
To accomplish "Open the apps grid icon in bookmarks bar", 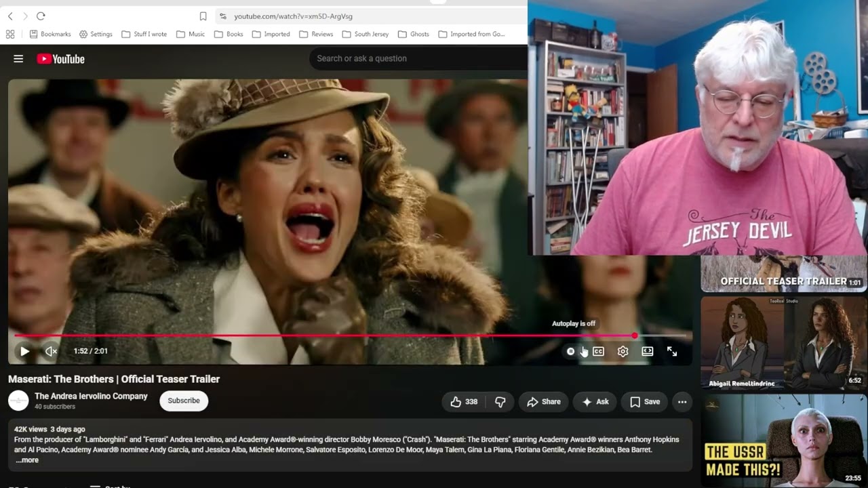I will coord(10,34).
